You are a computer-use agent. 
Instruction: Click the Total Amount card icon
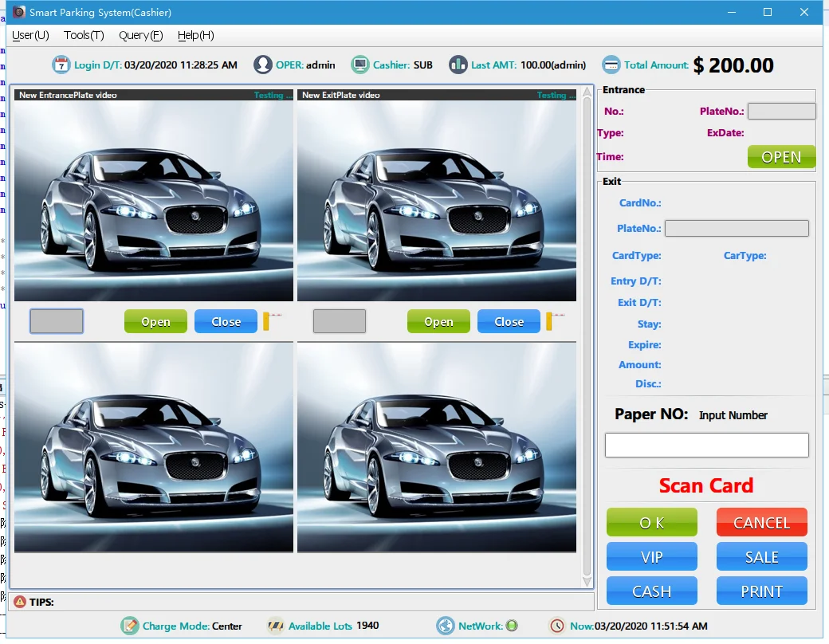pos(611,65)
